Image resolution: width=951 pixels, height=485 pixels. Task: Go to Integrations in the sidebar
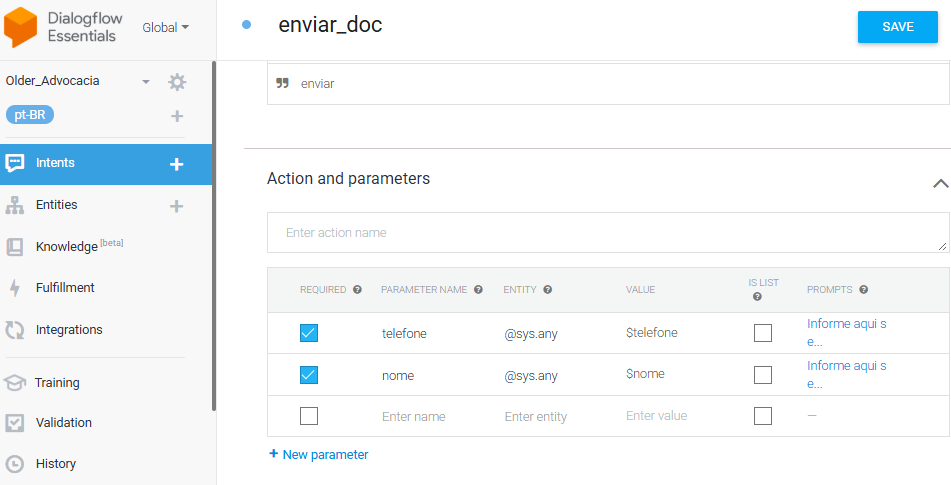coord(69,330)
